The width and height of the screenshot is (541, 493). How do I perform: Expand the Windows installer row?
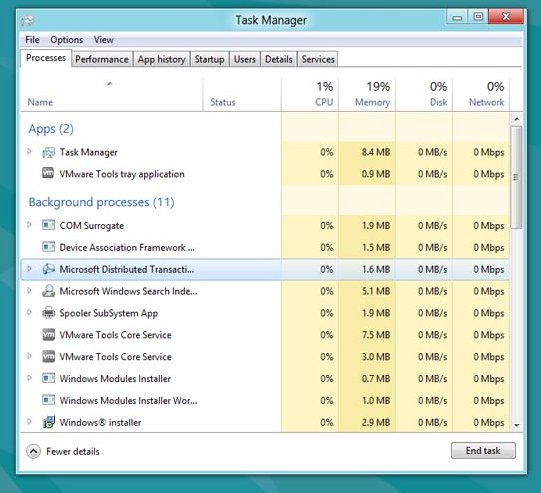tap(29, 421)
